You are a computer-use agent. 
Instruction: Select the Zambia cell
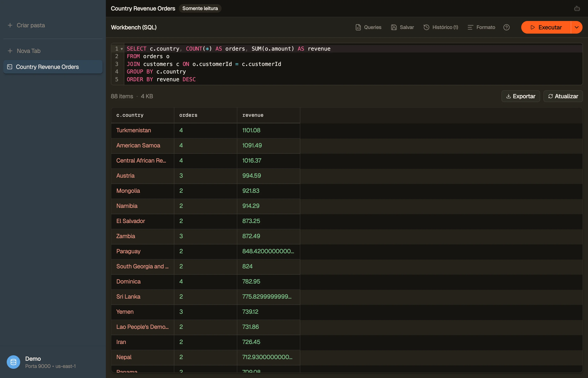143,236
